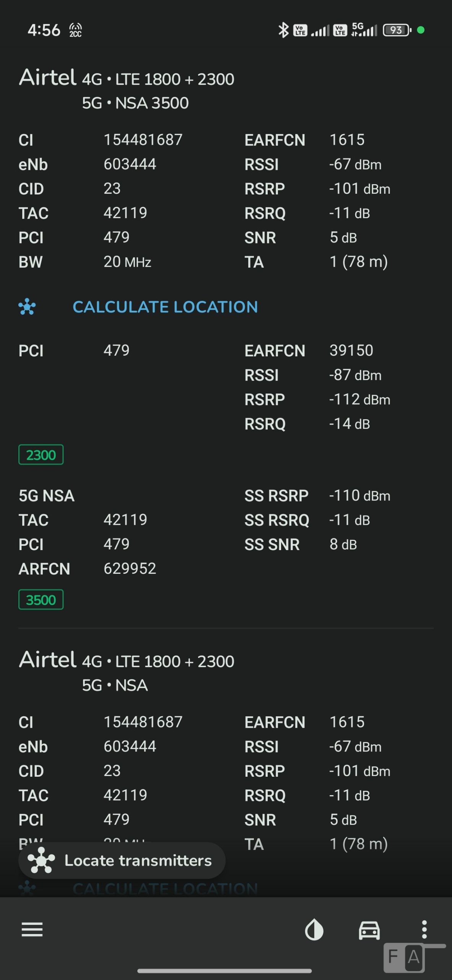Viewport: 452px width, 980px height.
Task: Tap the hotspot 2CC status icon
Action: click(x=75, y=30)
